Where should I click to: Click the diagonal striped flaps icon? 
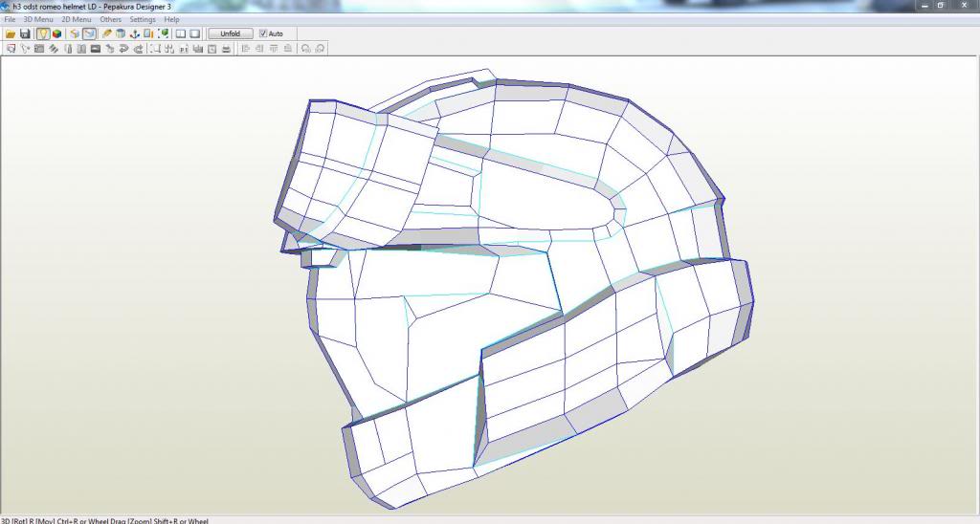click(x=54, y=49)
